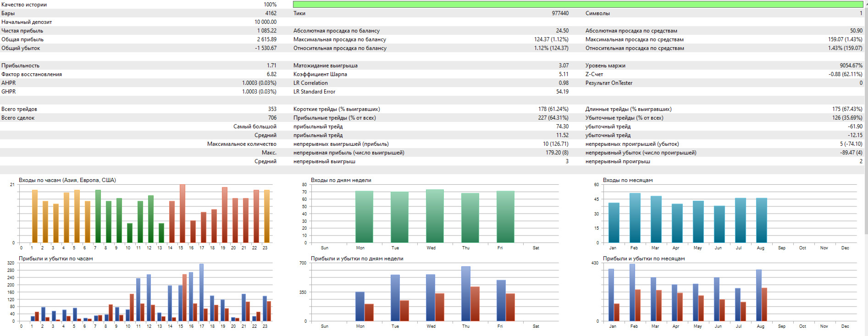868x336 pixels.
Task: Click the average profit trade value '11.52'
Action: [562, 135]
